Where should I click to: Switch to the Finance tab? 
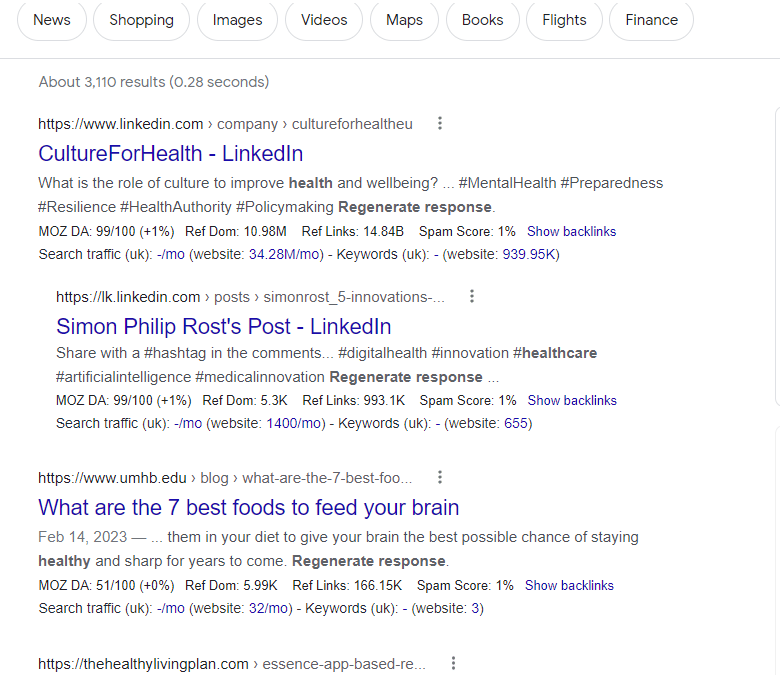(652, 20)
